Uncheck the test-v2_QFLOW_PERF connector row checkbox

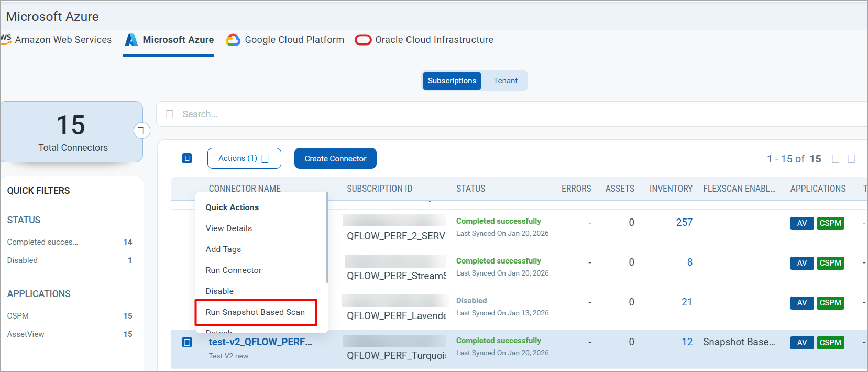pos(187,342)
